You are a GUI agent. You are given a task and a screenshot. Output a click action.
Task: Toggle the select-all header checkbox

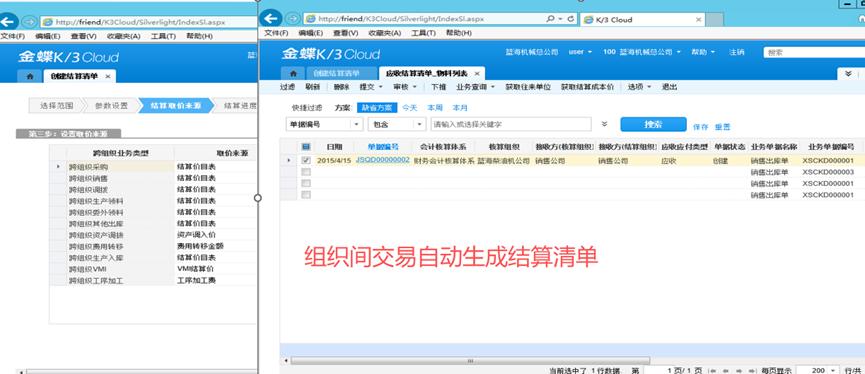(x=306, y=147)
